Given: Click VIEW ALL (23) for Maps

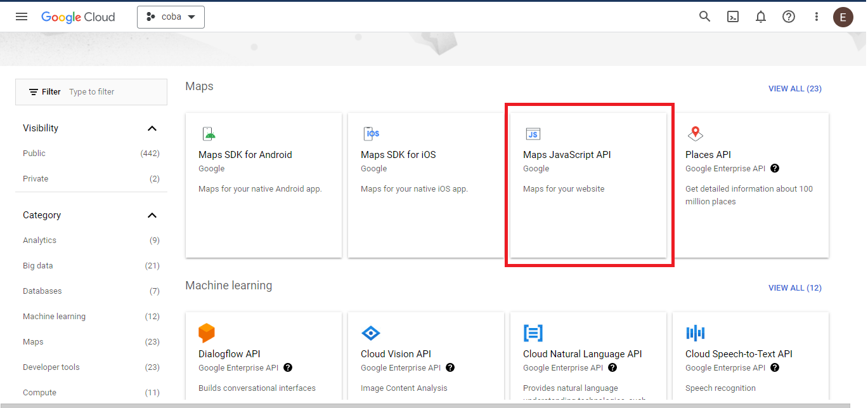Looking at the screenshot, I should click(794, 89).
